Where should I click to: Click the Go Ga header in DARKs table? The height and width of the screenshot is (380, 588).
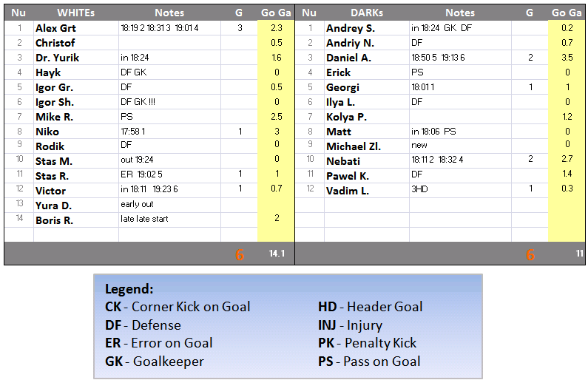point(567,13)
